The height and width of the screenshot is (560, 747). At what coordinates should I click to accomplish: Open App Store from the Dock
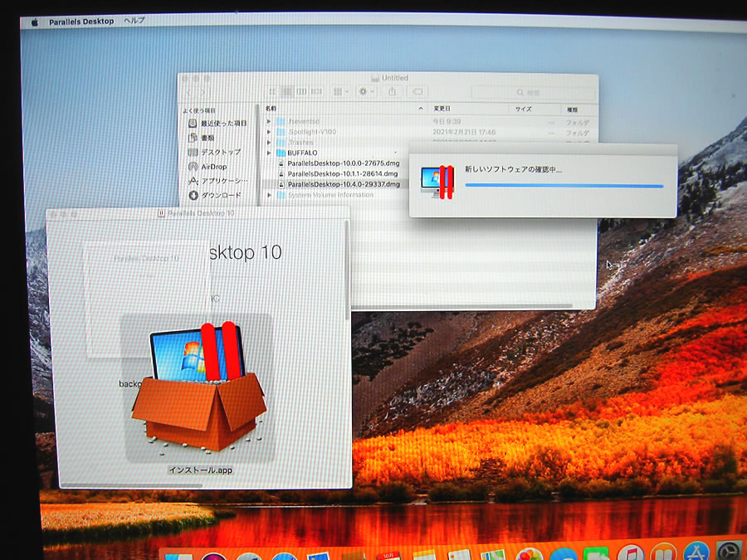click(695, 553)
